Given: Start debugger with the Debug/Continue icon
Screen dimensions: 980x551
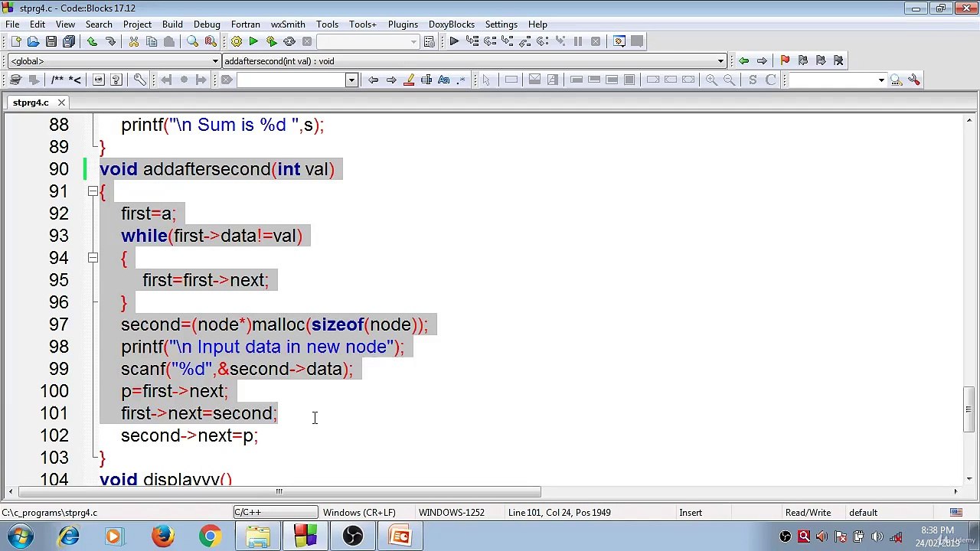Looking at the screenshot, I should (454, 41).
